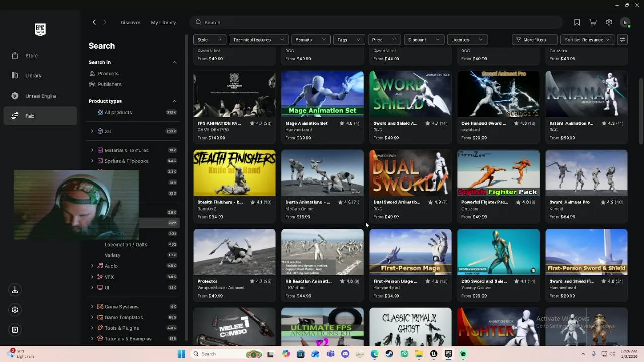Open the Discount filter dropdown
This screenshot has width=644, height=362.
[x=424, y=40]
